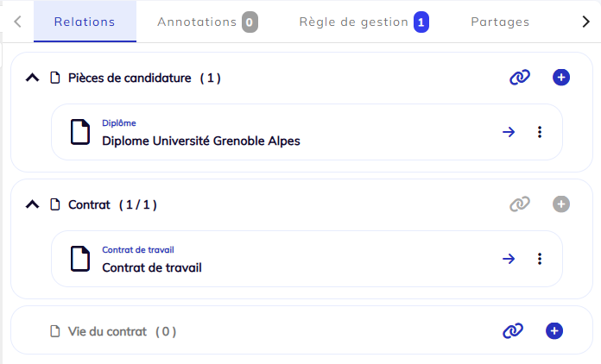The width and height of the screenshot is (601, 364).
Task: Open three-dot menu for Diplome document
Action: coord(540,132)
